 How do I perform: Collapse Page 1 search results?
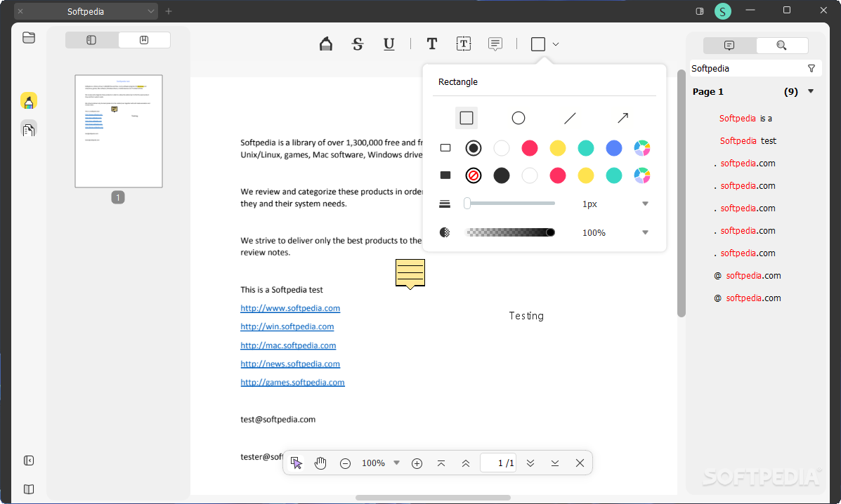(811, 91)
